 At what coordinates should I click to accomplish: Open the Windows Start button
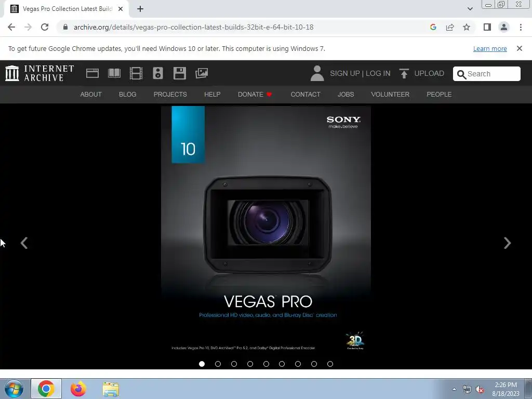(x=14, y=389)
